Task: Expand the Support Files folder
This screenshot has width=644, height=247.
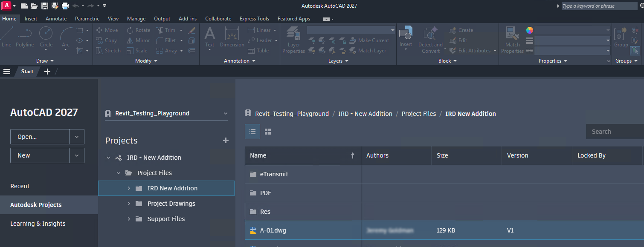Action: (x=129, y=219)
